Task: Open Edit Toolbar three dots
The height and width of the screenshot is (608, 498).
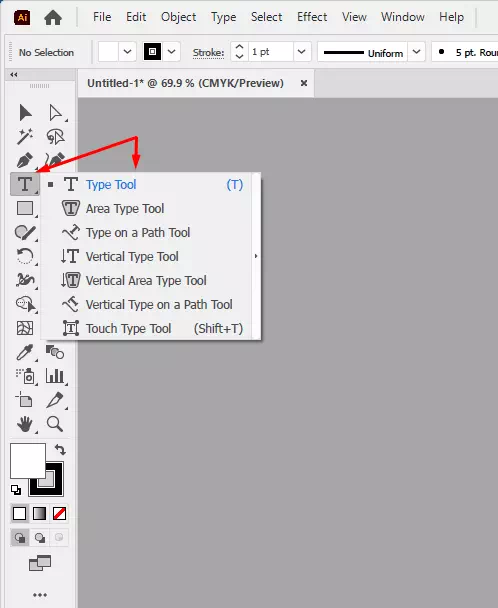Action: [40, 595]
